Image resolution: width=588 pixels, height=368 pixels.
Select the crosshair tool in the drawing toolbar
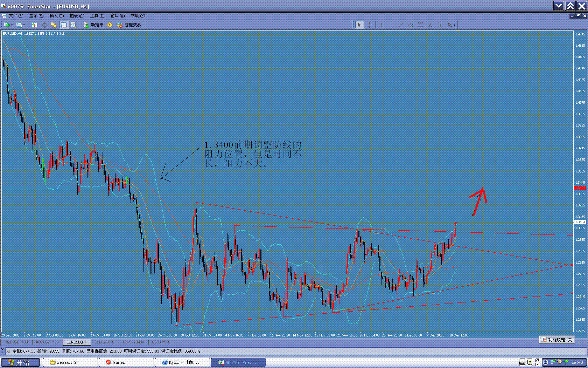(x=369, y=25)
